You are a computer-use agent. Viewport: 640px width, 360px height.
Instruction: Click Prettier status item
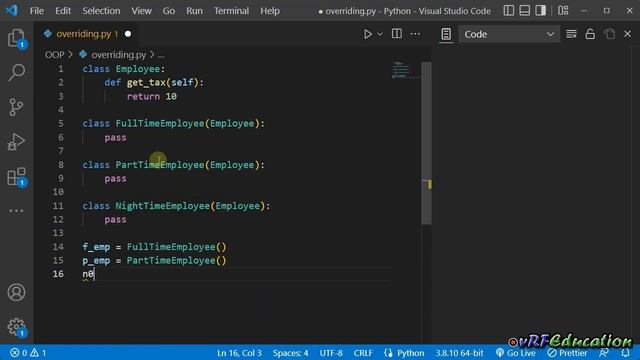567,353
